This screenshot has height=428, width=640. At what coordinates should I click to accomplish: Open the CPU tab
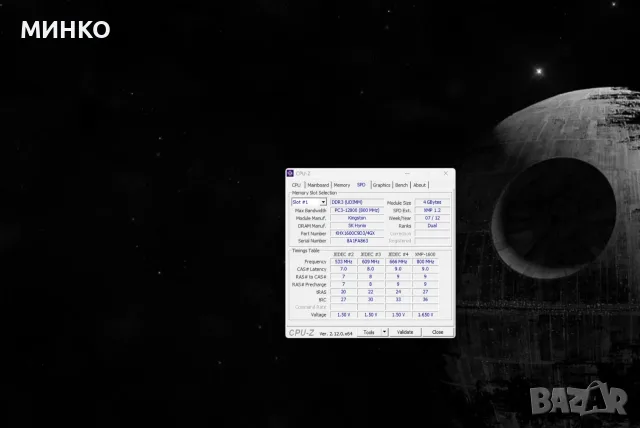296,185
